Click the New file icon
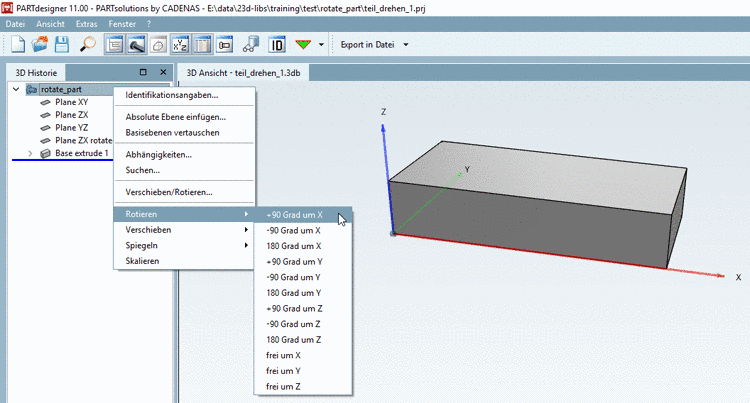Screen dimensions: 750x403 18,44
